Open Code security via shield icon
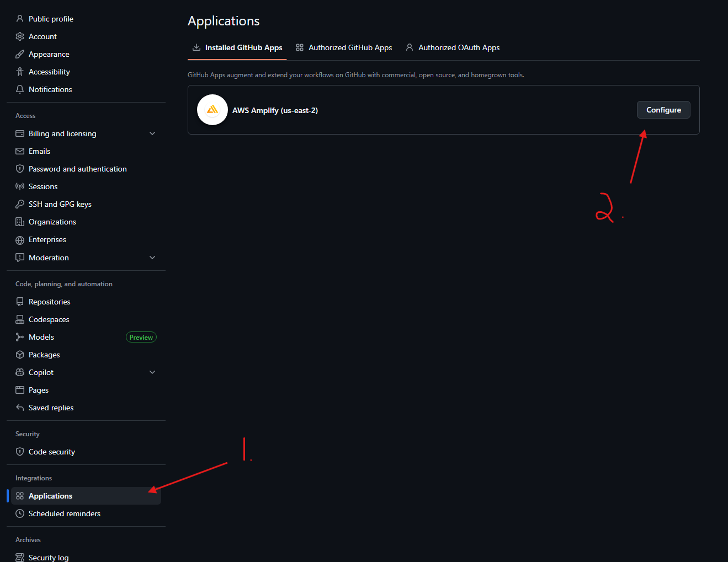This screenshot has height=562, width=728. [x=19, y=451]
